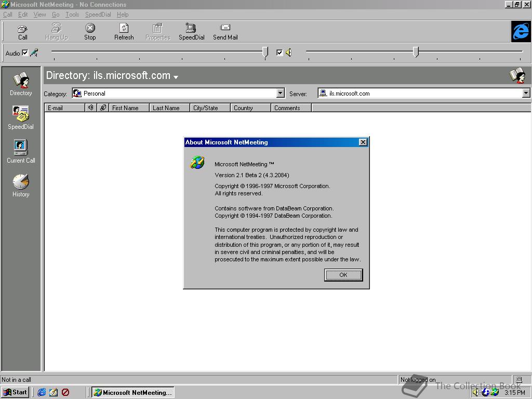Screen dimensions: 532x399
Task: Sort by Last Name column header
Action: [x=170, y=108]
